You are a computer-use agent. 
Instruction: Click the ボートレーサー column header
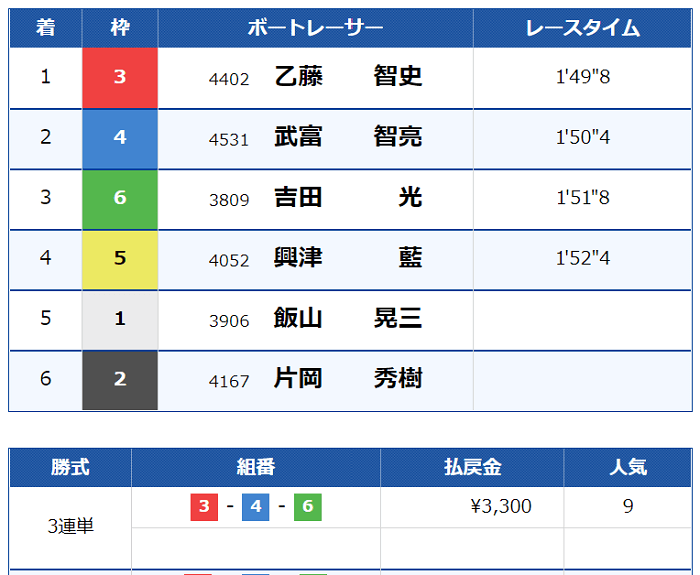tap(316, 28)
